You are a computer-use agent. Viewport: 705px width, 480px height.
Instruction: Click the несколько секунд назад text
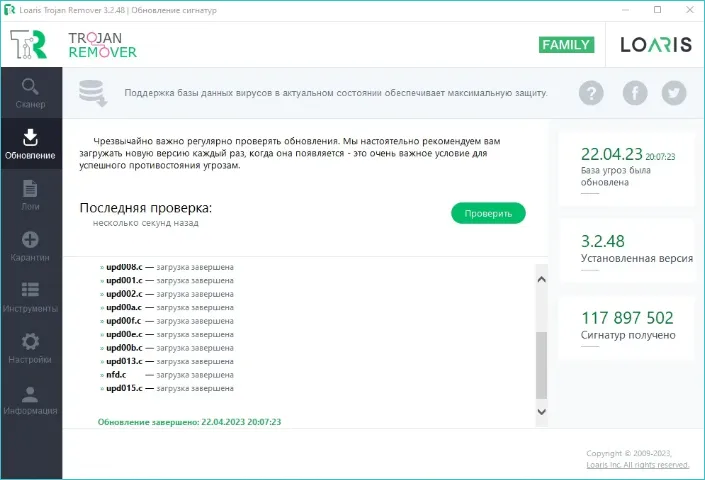pos(146,223)
